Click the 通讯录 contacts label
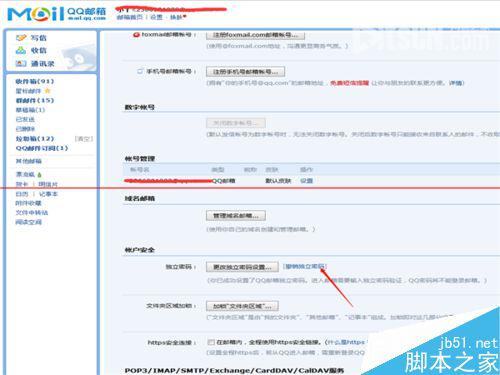Viewport: 500px width, 375px height. 43,64
